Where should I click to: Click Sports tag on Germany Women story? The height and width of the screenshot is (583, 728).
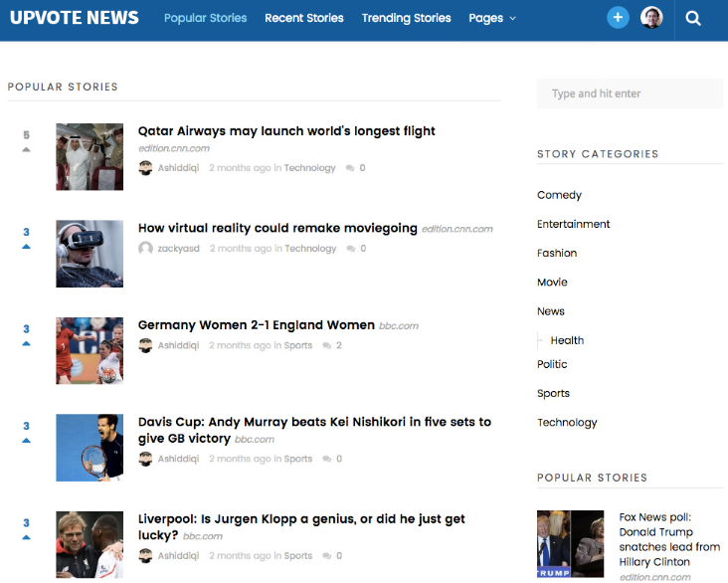pyautogui.click(x=298, y=345)
